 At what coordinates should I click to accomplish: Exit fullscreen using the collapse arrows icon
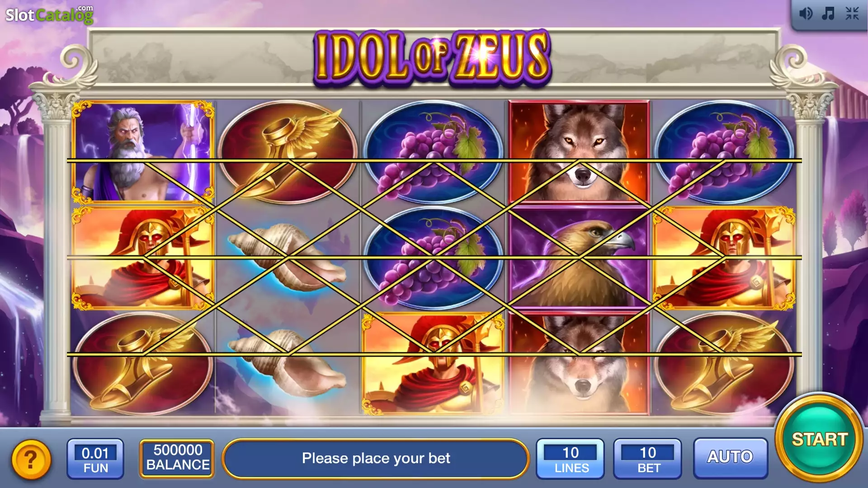click(852, 14)
